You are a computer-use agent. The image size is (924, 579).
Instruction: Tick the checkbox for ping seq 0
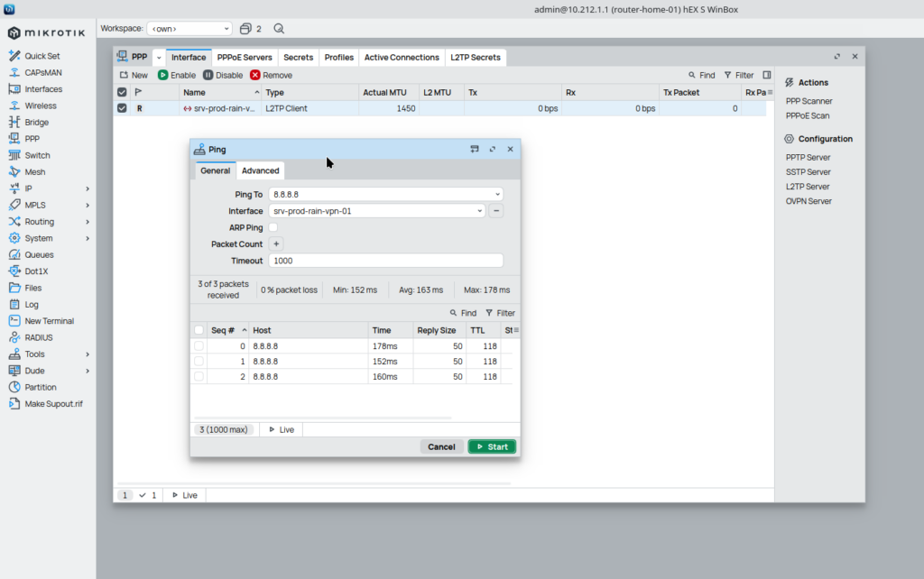pos(199,346)
